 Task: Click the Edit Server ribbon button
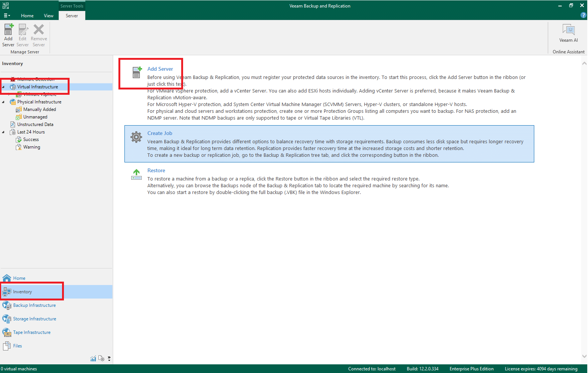click(x=23, y=35)
